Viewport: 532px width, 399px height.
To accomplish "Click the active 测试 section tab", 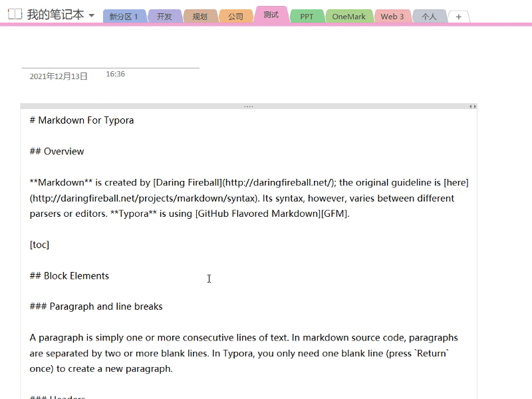I will [x=270, y=15].
